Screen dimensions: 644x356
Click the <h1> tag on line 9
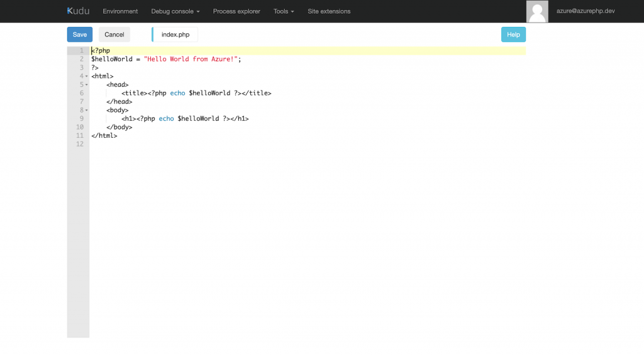pos(128,119)
